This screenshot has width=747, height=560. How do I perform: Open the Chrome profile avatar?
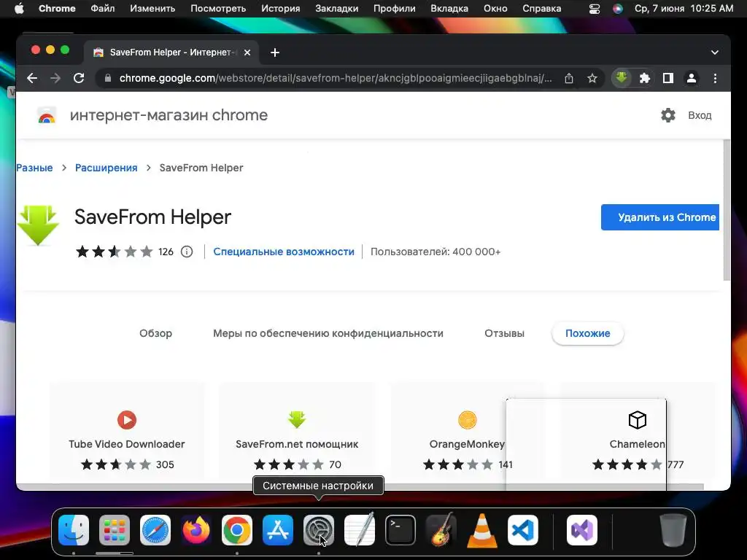click(692, 78)
